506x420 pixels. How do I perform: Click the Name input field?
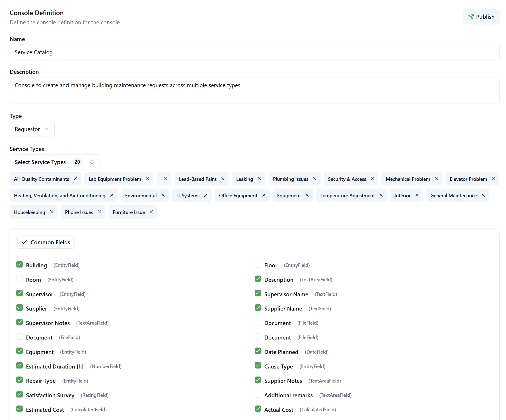tap(254, 52)
